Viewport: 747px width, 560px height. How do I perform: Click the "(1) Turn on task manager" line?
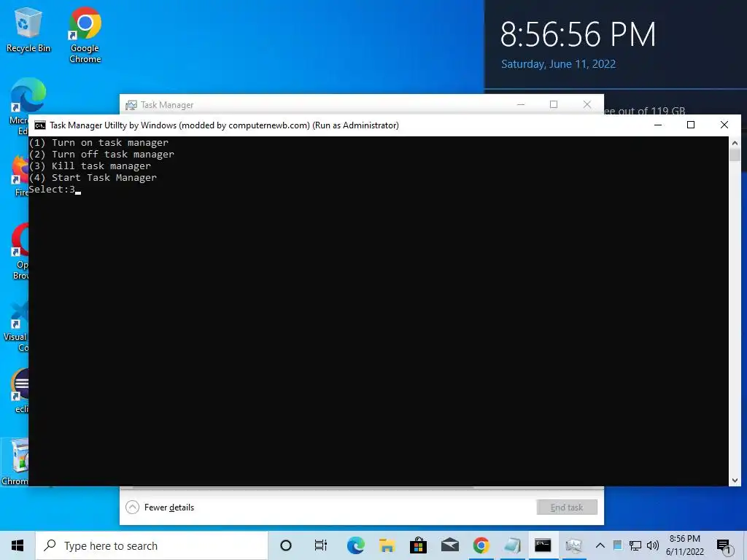click(x=98, y=143)
